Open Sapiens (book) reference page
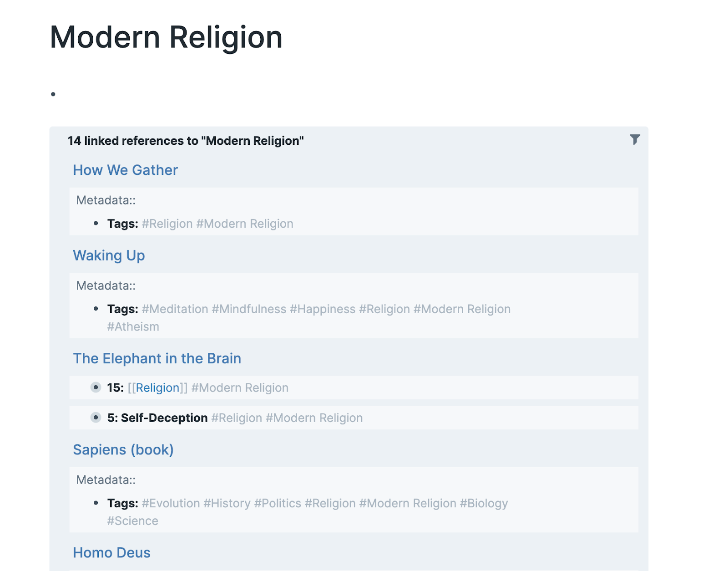Viewport: 728px width, 571px height. [x=123, y=450]
